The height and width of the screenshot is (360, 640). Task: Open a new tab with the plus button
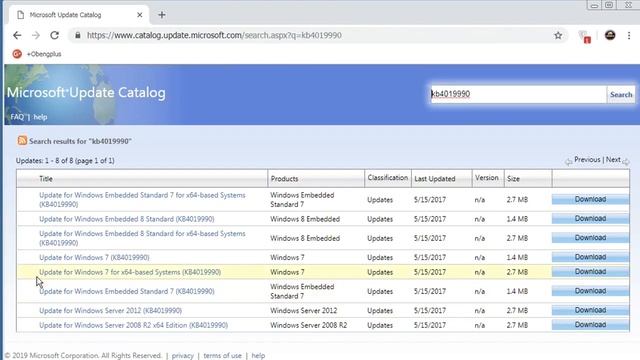pyautogui.click(x=162, y=15)
